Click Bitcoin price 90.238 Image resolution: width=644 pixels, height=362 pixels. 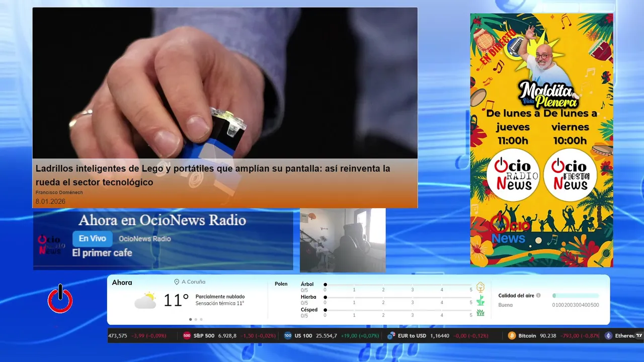pos(548,336)
